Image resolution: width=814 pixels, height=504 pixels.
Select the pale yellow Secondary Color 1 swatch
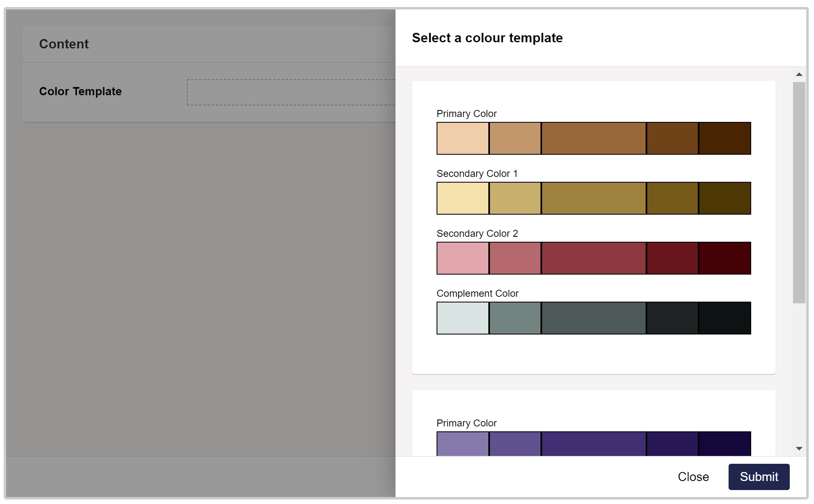click(462, 198)
